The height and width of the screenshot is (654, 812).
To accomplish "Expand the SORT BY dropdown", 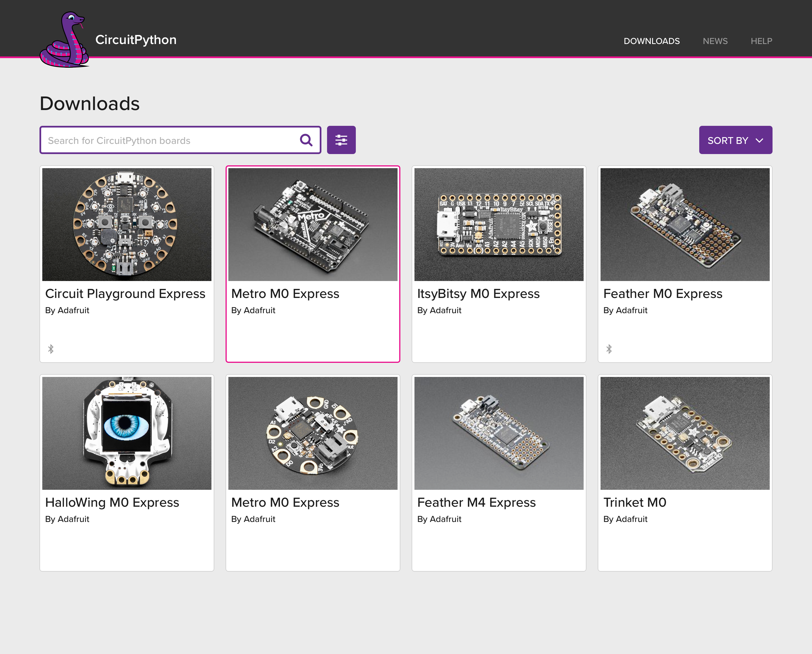I will [736, 140].
